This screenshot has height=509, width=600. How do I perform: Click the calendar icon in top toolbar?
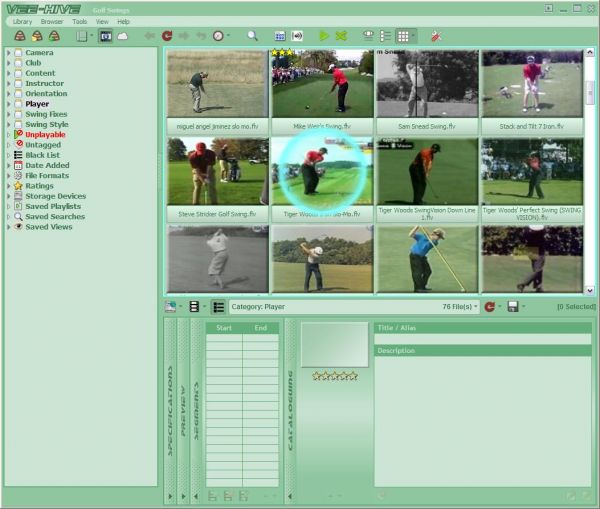[280, 36]
